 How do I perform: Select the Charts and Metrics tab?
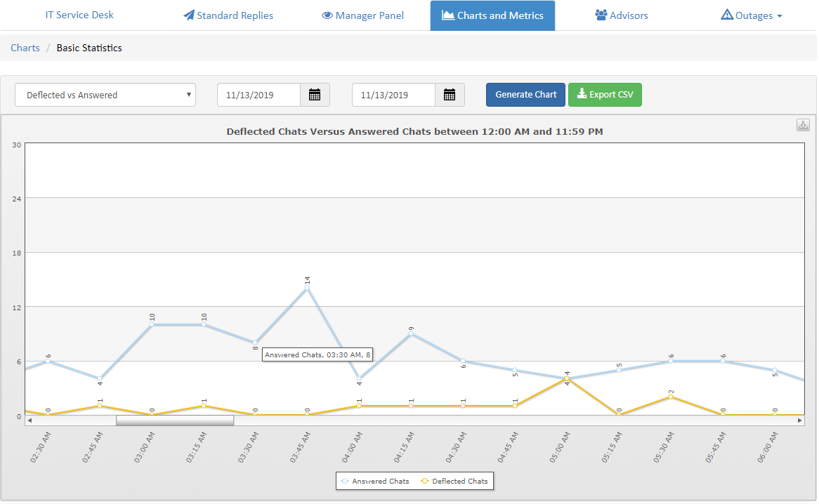492,15
